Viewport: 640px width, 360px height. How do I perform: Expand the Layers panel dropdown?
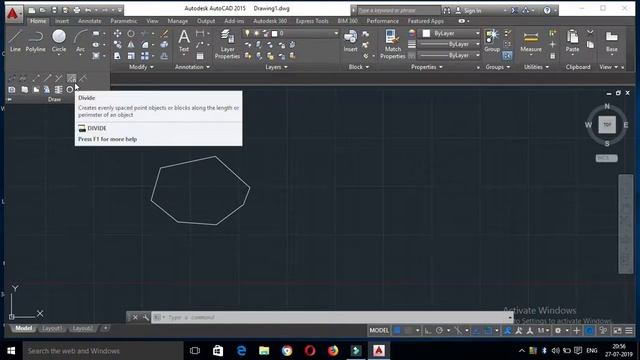[x=276, y=67]
